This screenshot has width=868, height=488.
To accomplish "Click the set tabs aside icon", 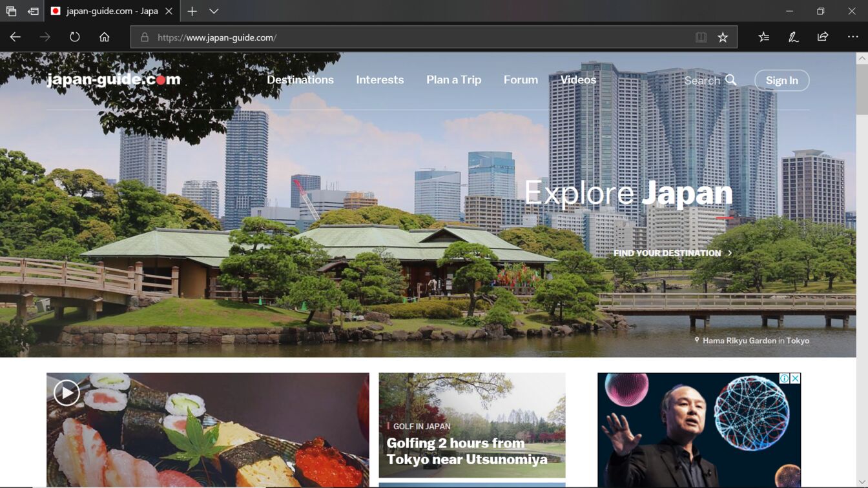I will (x=33, y=11).
